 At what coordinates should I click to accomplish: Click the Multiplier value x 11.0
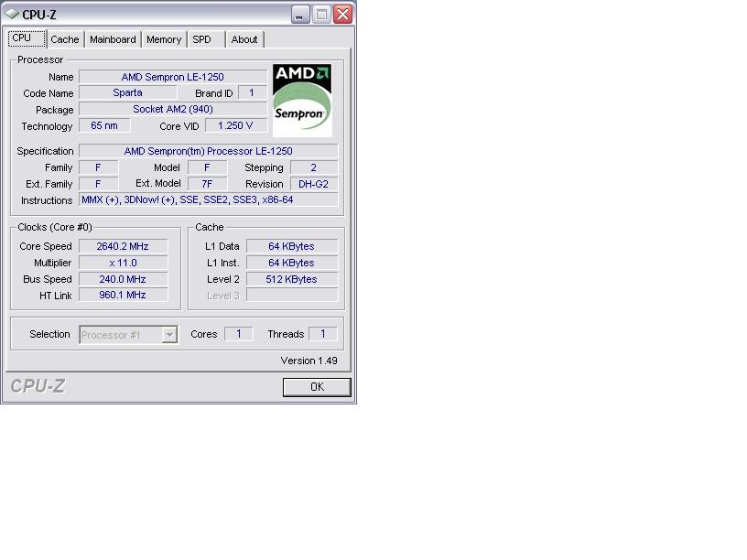[123, 263]
